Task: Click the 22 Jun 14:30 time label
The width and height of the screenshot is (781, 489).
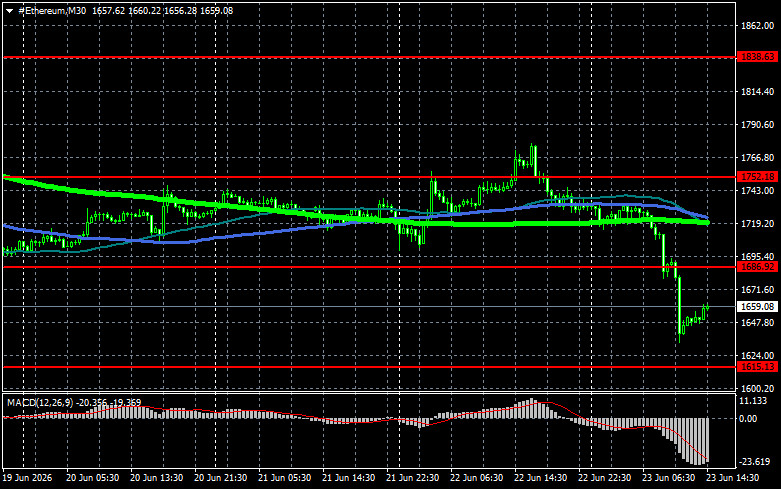Action: pyautogui.click(x=540, y=478)
